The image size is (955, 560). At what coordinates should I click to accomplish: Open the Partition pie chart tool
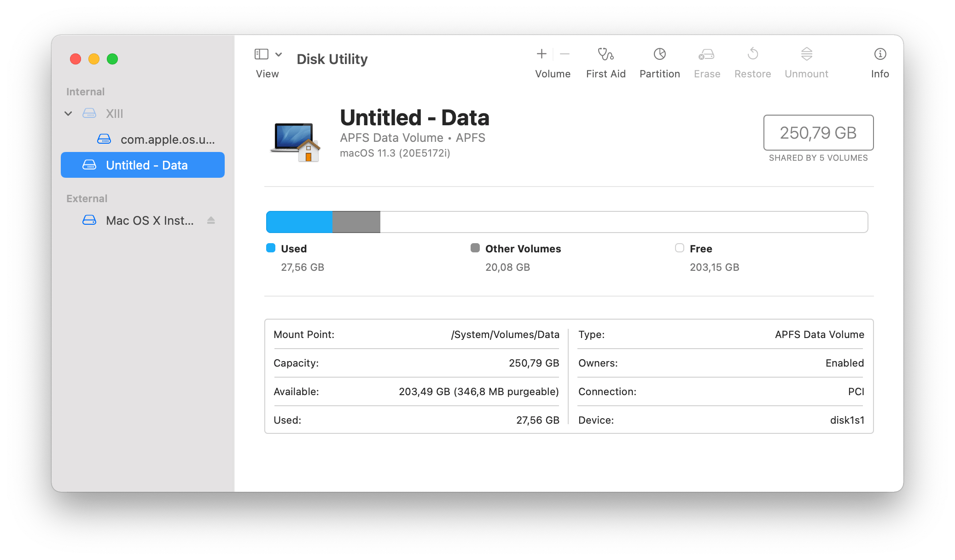pyautogui.click(x=659, y=54)
